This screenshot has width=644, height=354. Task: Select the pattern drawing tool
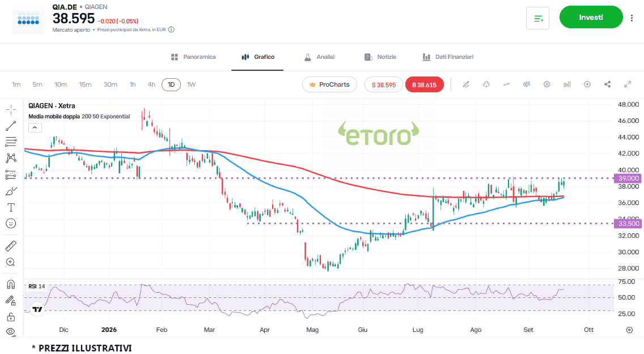(x=11, y=159)
